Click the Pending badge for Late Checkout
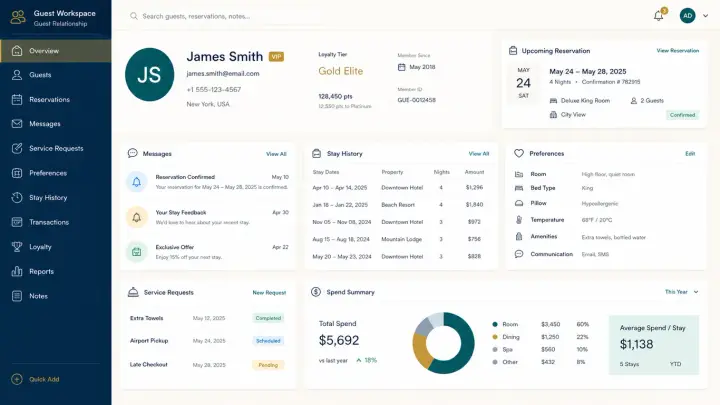This screenshot has width=720, height=405. [268, 365]
